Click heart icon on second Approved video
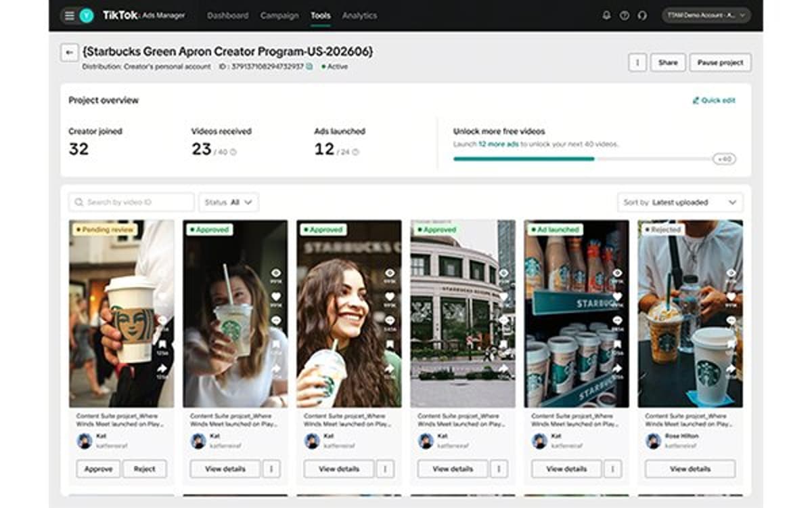Viewport: 812px width, 508px height. pyautogui.click(x=390, y=297)
